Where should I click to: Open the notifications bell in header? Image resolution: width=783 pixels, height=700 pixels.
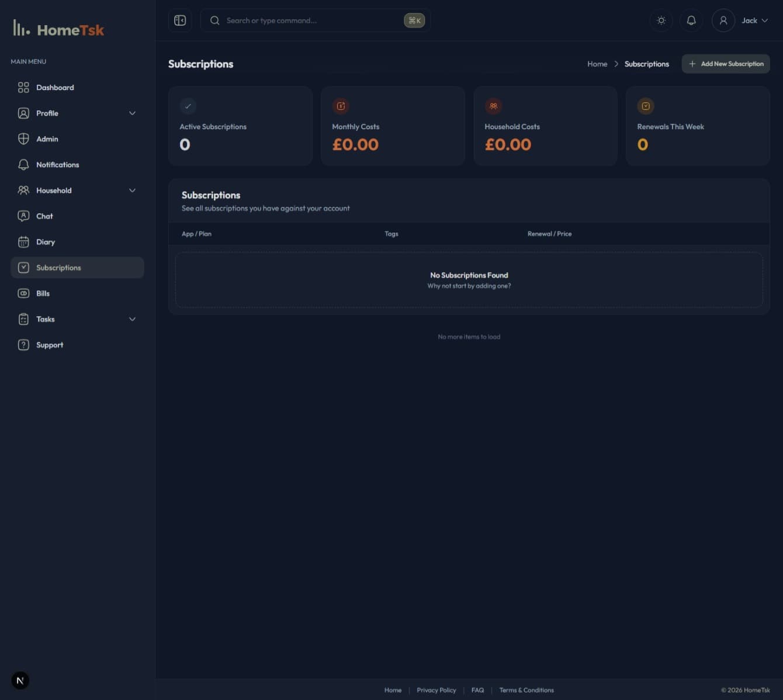(691, 20)
